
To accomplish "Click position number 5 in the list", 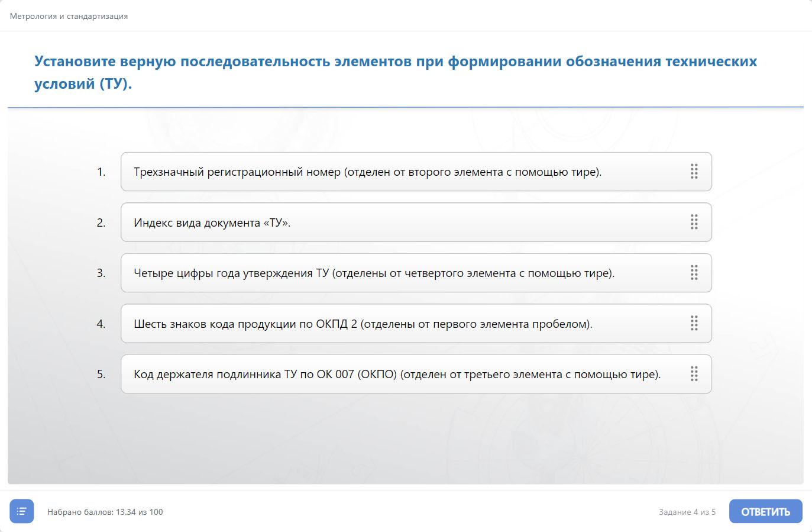I will pos(101,375).
